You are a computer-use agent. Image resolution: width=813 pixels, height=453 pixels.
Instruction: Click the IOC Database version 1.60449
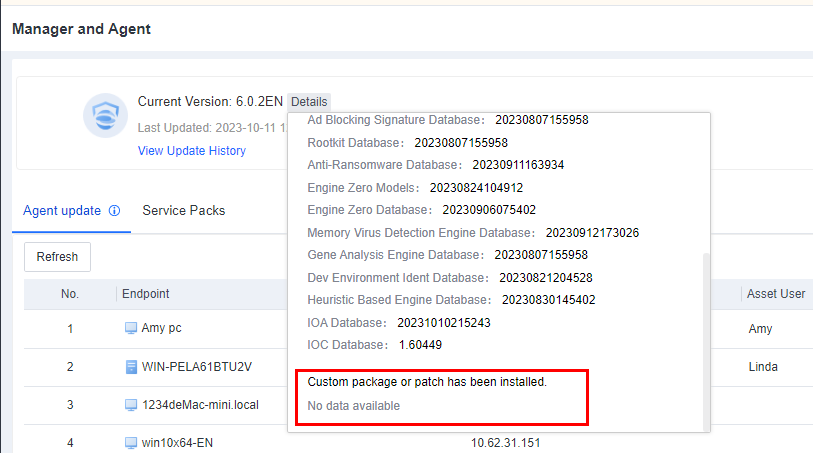point(420,345)
